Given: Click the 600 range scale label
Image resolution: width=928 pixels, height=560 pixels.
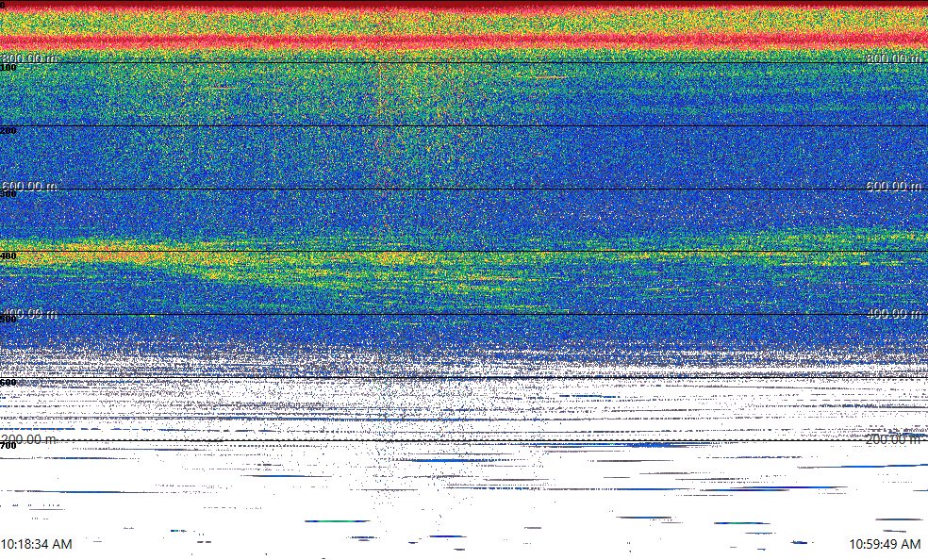Looking at the screenshot, I should [x=8, y=383].
